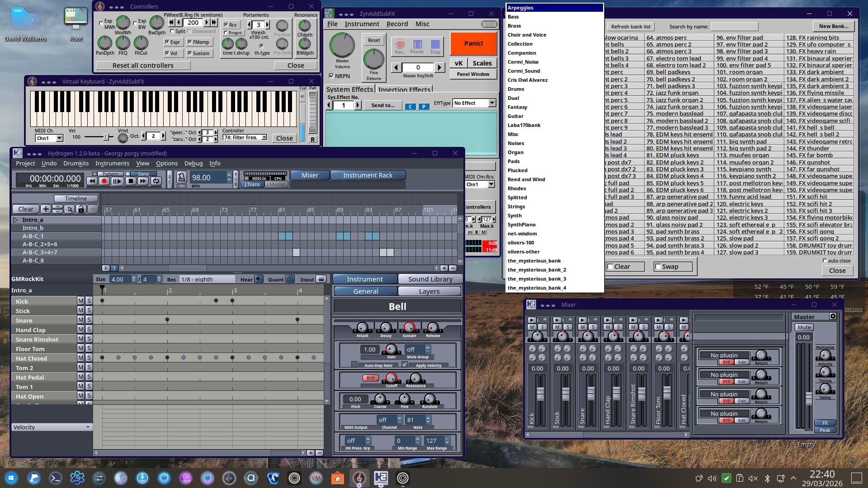Click the Hydrogen record button
This screenshot has height=488, width=868.
(x=104, y=181)
